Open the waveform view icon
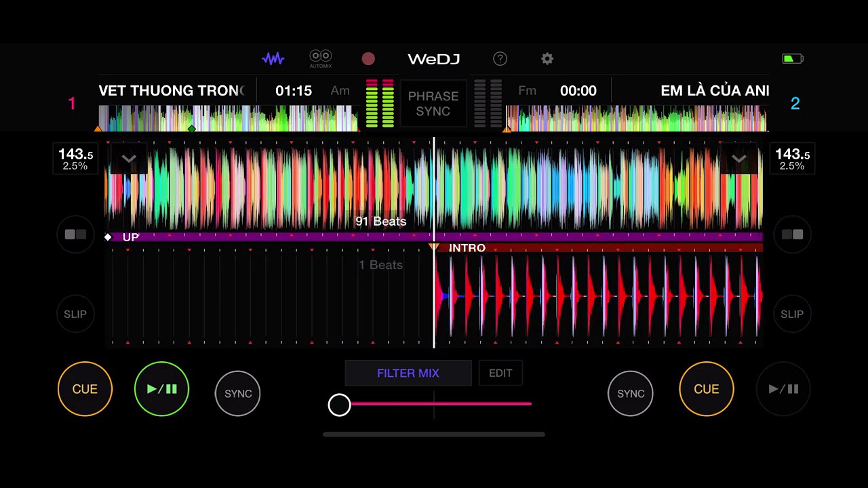Image resolution: width=868 pixels, height=488 pixels. pos(273,59)
